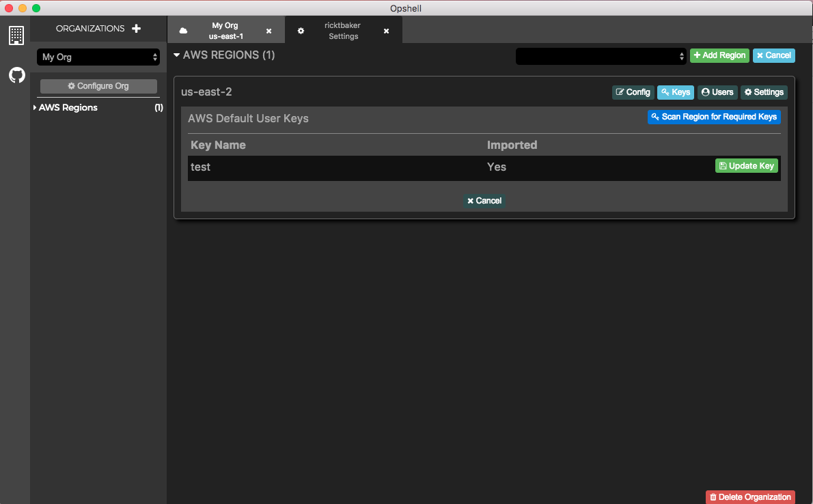Click Configure Org button
The height and width of the screenshot is (504, 813).
98,86
